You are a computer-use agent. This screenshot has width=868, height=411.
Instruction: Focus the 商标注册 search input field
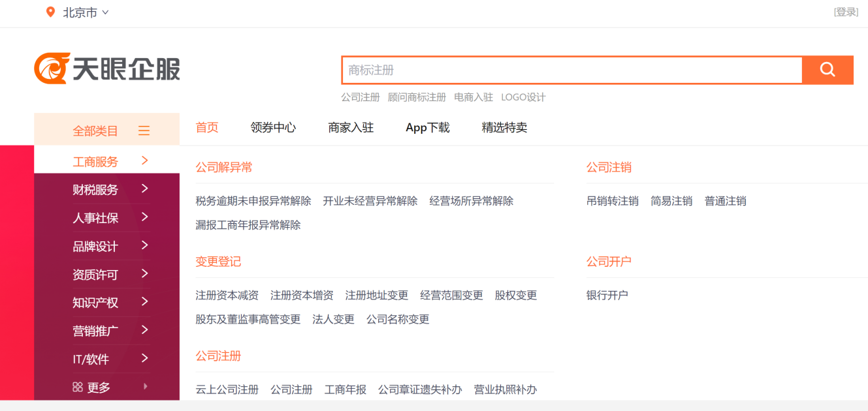572,70
